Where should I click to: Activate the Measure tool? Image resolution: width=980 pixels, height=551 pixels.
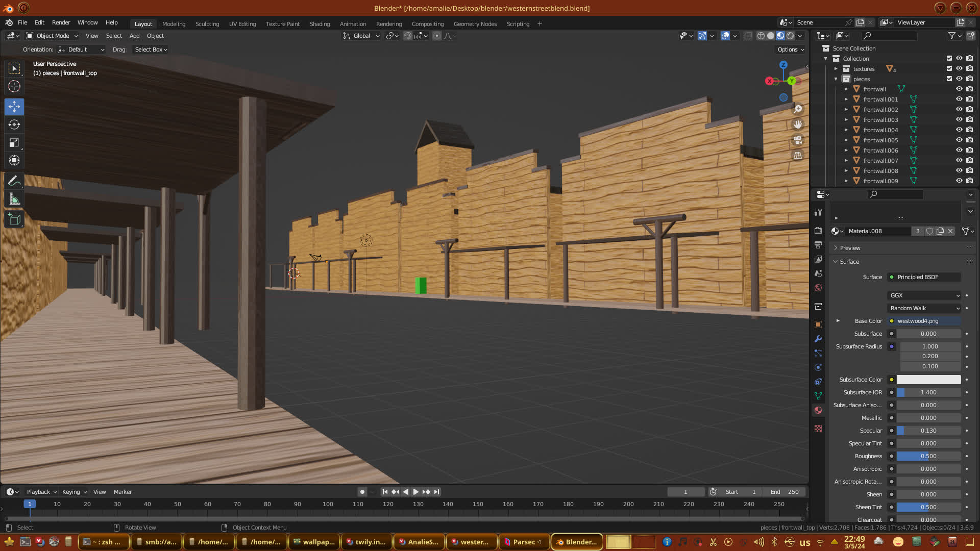tap(14, 199)
